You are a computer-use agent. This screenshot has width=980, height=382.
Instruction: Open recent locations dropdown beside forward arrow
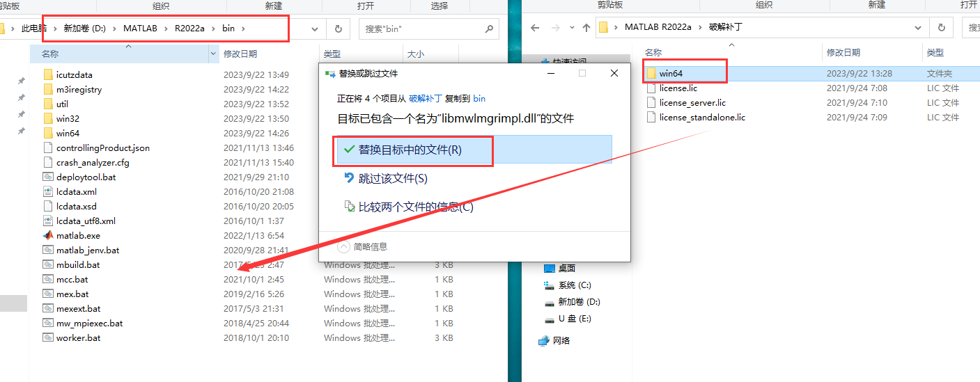(x=571, y=28)
